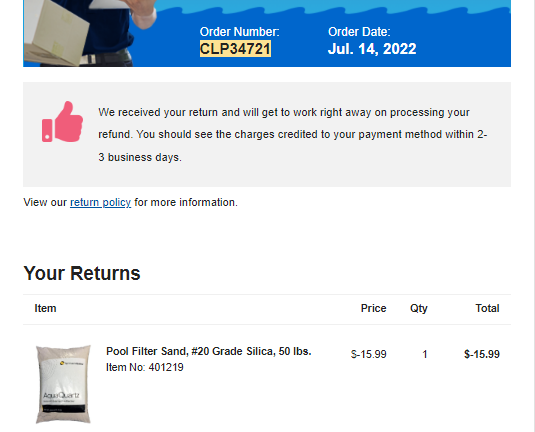Click the Pool Filter Sand product title

208,351
